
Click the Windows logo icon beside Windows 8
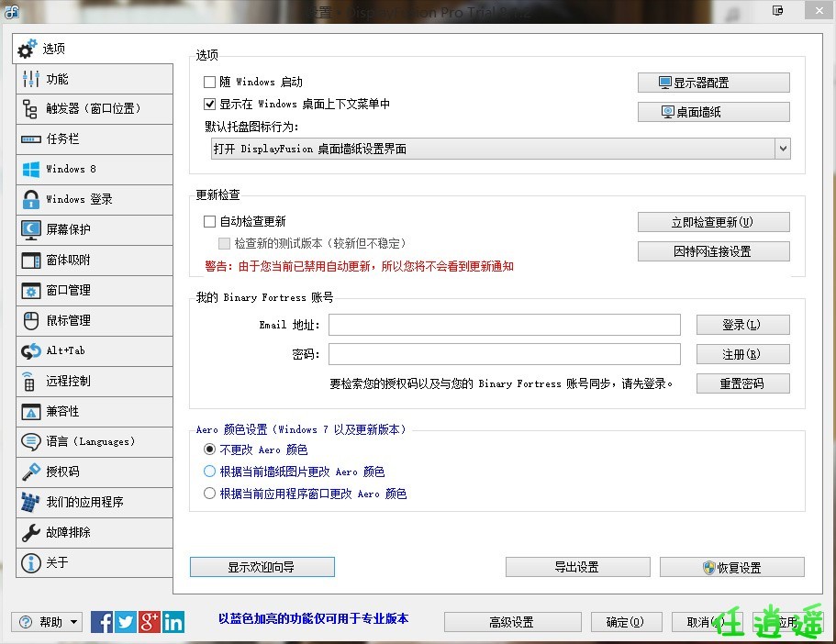pos(31,169)
